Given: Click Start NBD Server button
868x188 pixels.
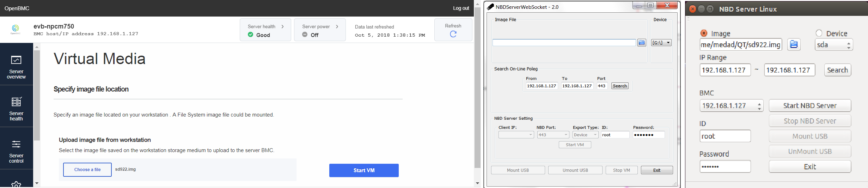Looking at the screenshot, I should 810,106.
